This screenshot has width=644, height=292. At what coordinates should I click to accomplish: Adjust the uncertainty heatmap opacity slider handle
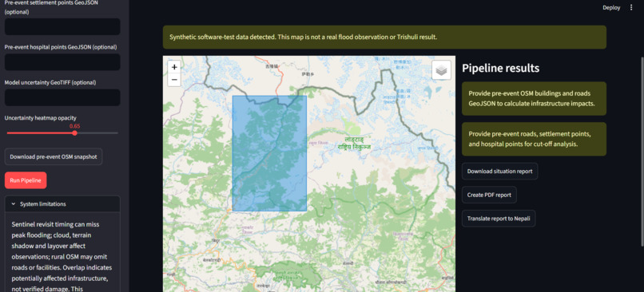(x=75, y=133)
